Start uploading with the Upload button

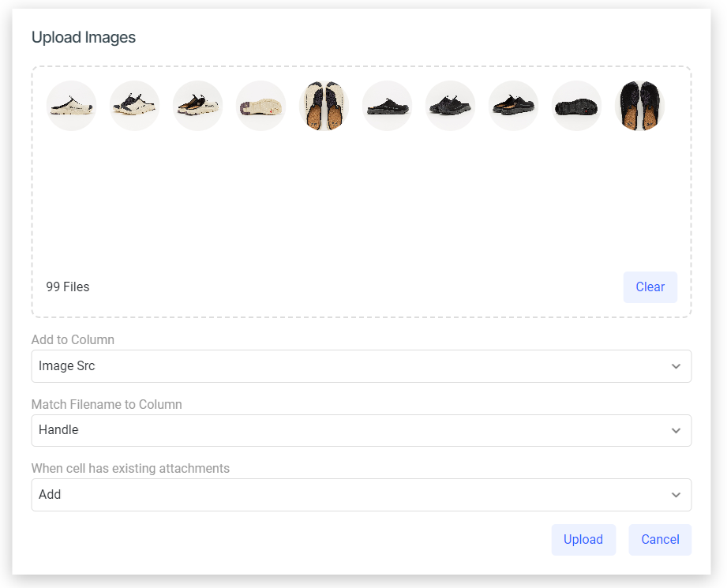583,540
